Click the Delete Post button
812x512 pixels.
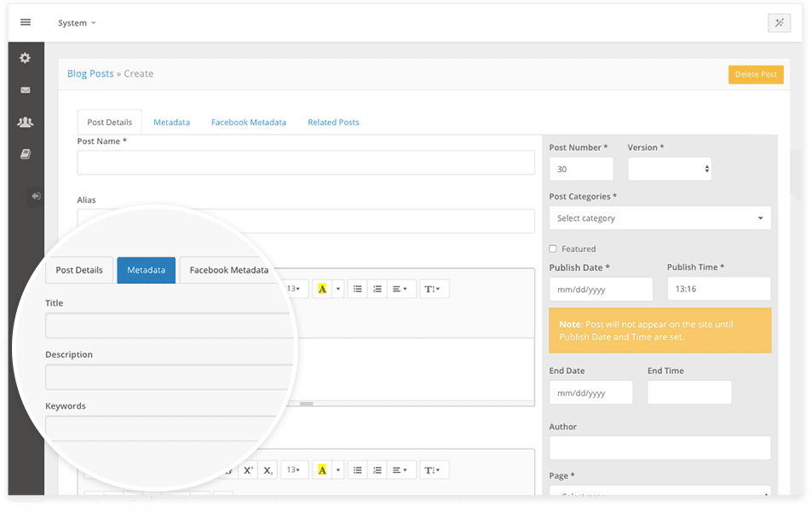(x=756, y=74)
